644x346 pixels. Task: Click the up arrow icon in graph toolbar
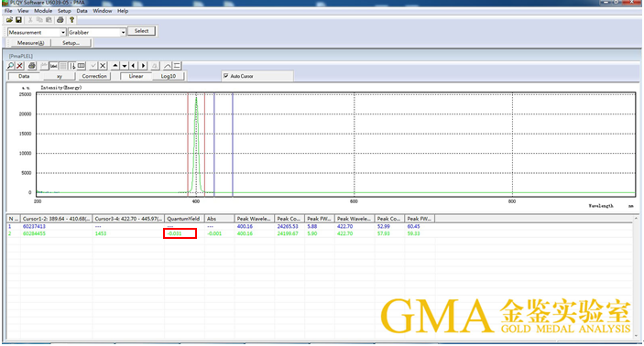tap(115, 66)
